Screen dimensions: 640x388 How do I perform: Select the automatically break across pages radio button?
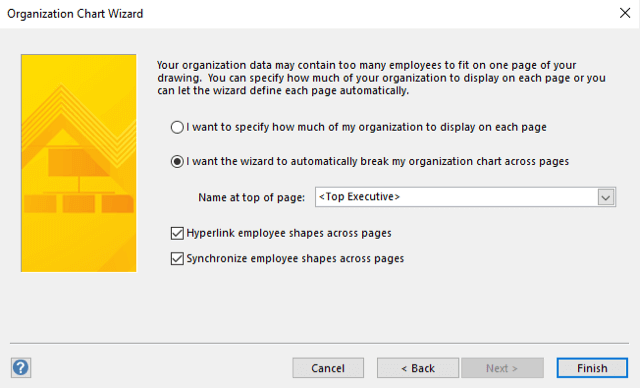click(177, 162)
